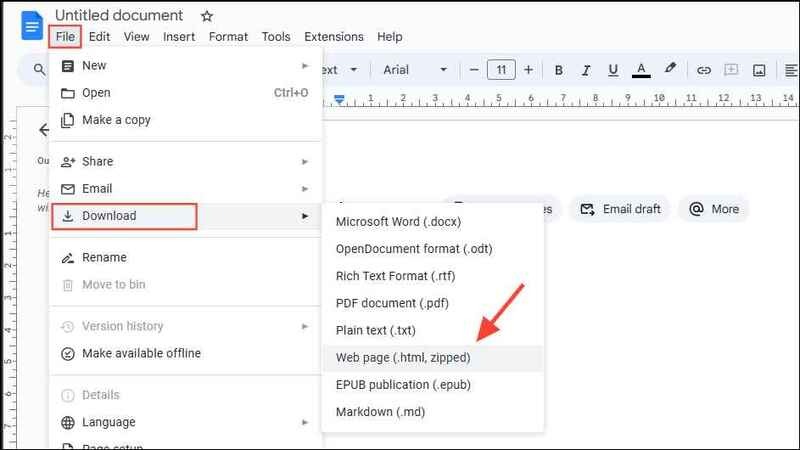Click the font size field showing 11
Image resolution: width=800 pixels, height=450 pixels.
point(501,70)
